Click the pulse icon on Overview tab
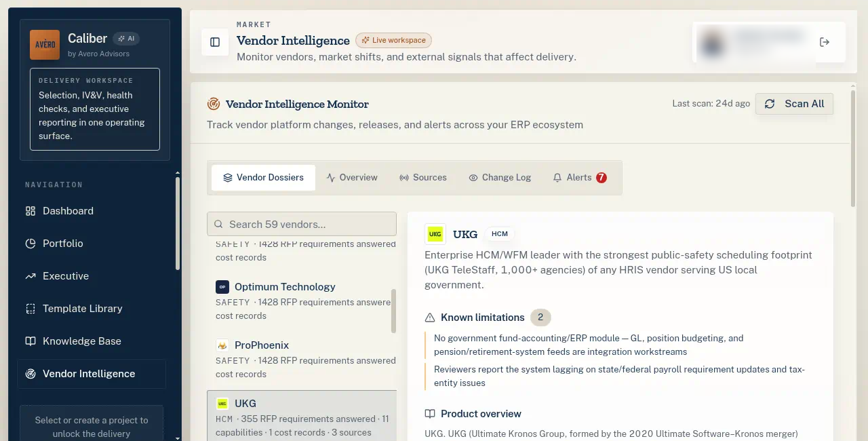Viewport: 868px width, 441px height. click(331, 178)
